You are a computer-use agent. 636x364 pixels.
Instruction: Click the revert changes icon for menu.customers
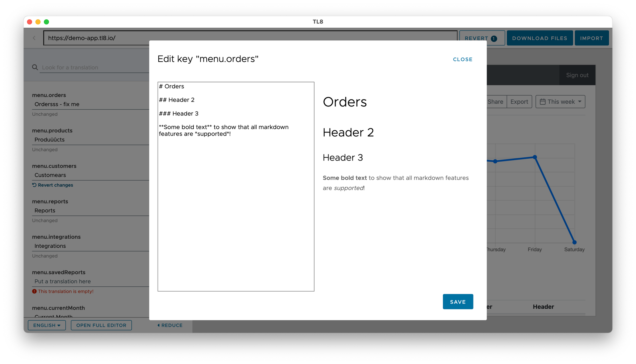[x=34, y=185]
